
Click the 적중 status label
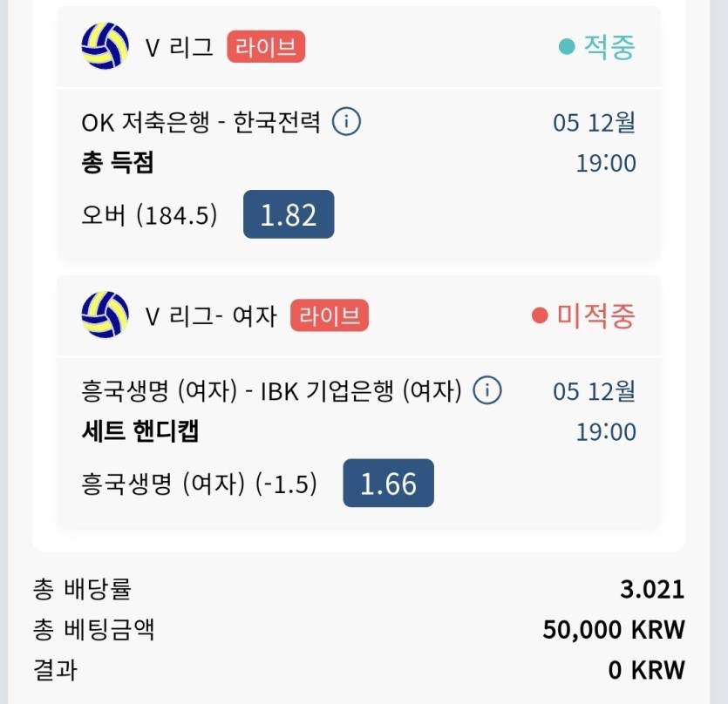coord(609,47)
